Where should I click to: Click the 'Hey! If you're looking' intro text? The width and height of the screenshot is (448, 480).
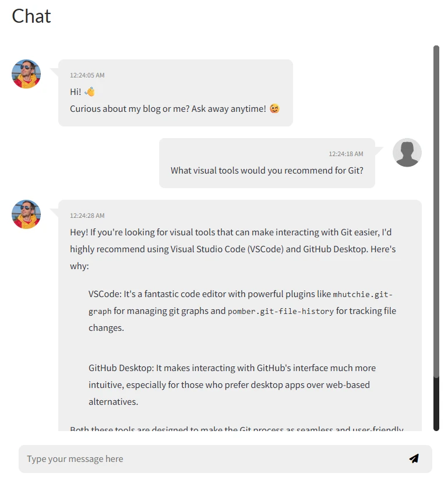[x=232, y=249]
